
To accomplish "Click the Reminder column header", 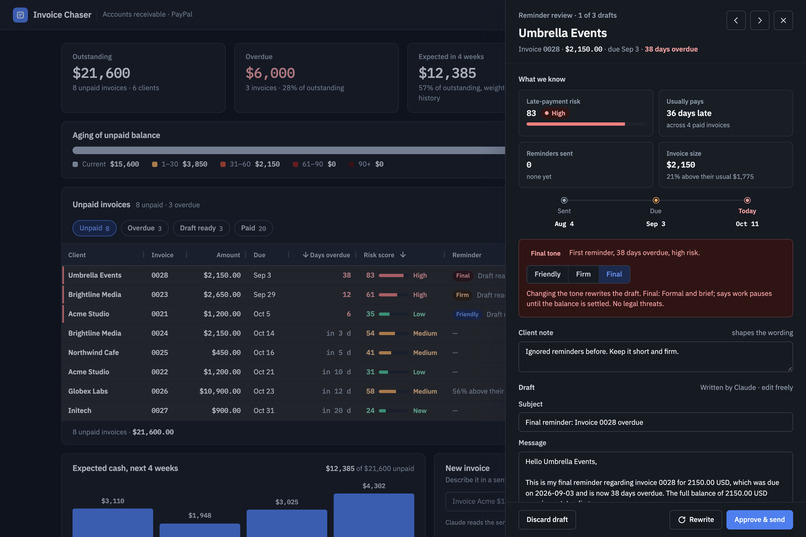I will pos(467,255).
